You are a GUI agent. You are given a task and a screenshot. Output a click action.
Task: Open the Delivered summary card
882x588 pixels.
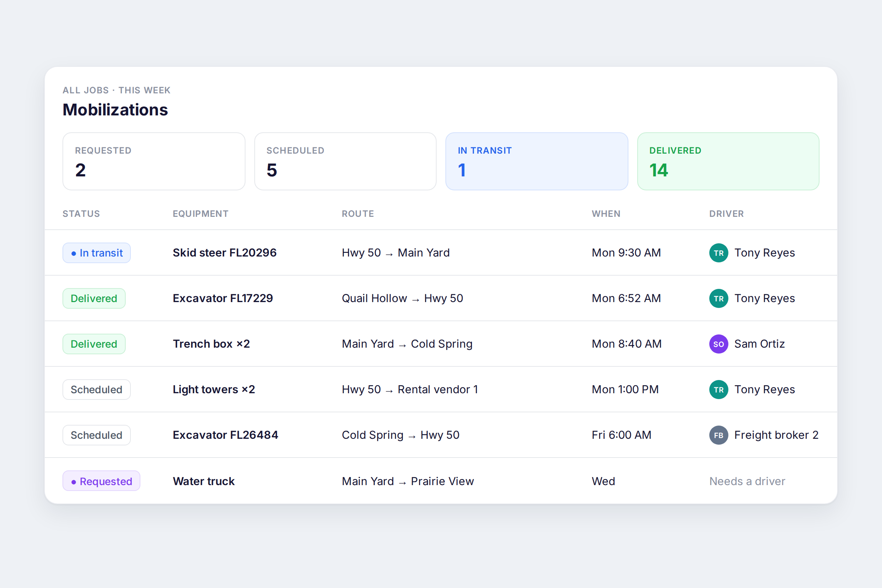coord(728,161)
